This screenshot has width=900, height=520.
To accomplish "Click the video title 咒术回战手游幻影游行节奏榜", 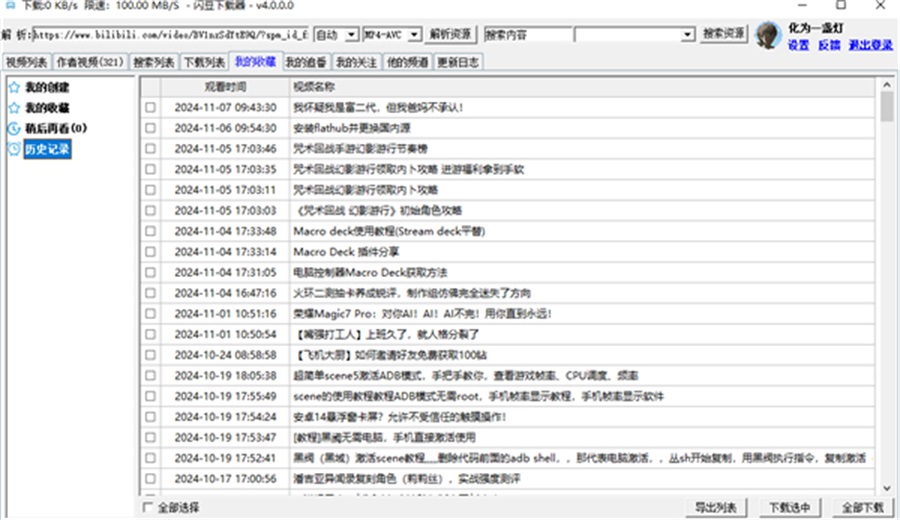I will (360, 149).
